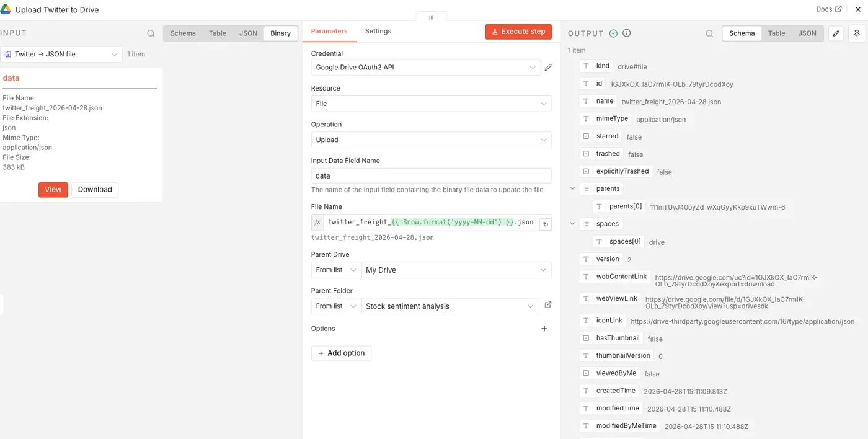Open the Settings tab

click(x=378, y=31)
